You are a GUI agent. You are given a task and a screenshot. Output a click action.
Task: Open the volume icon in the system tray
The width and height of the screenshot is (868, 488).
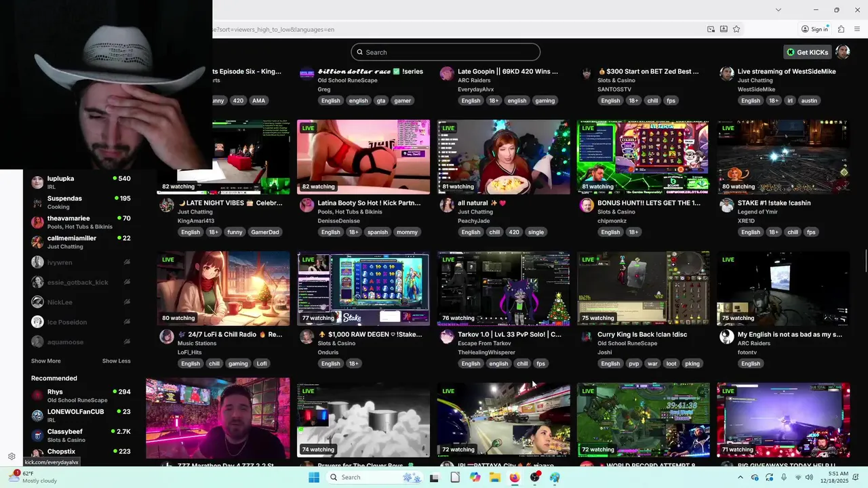click(809, 477)
